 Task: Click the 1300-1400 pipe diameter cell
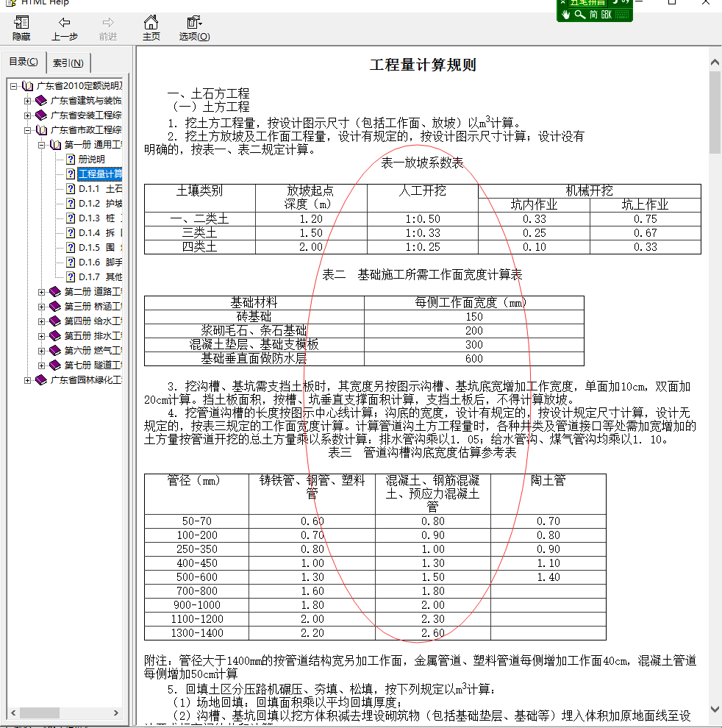click(x=197, y=633)
